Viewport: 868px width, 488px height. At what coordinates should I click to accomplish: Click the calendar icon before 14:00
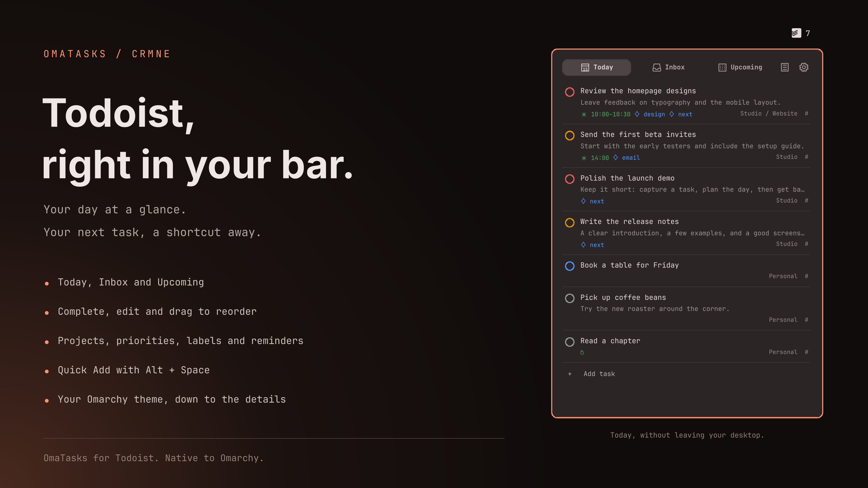[584, 158]
